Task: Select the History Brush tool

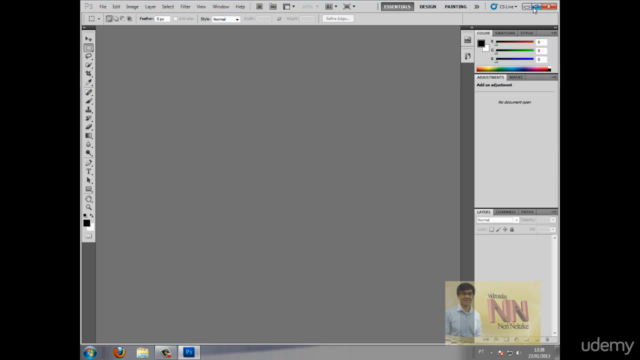Action: 89,118
